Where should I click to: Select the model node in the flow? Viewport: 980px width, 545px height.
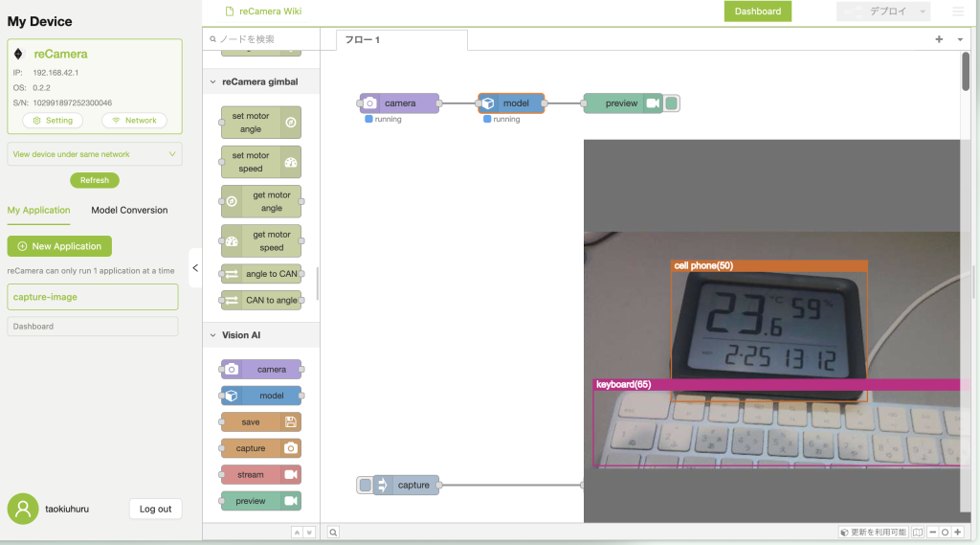511,103
